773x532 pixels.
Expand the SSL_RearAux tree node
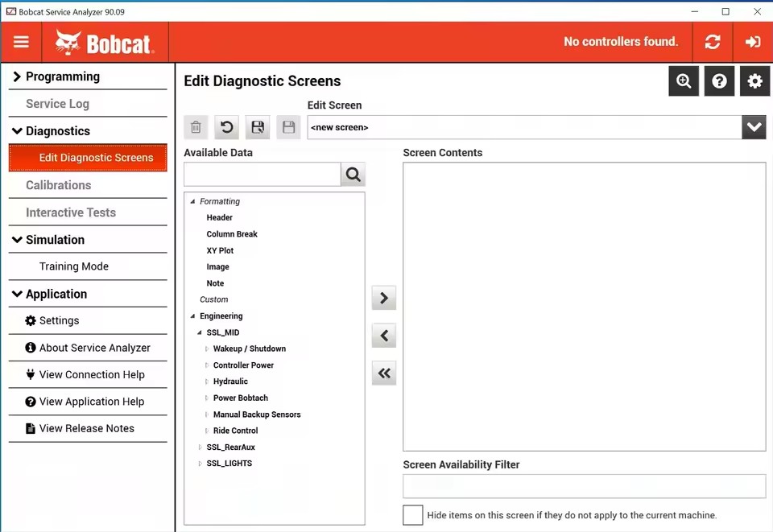[x=200, y=447]
